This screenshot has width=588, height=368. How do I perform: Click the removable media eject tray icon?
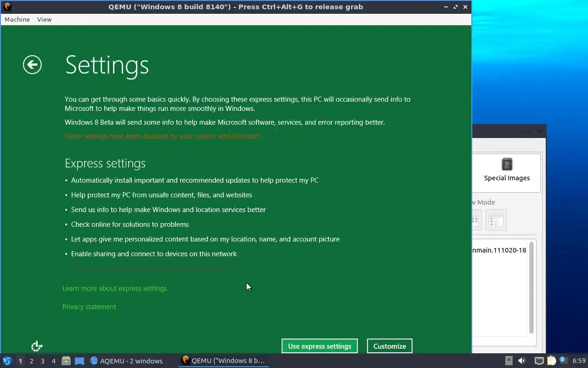pos(509,361)
